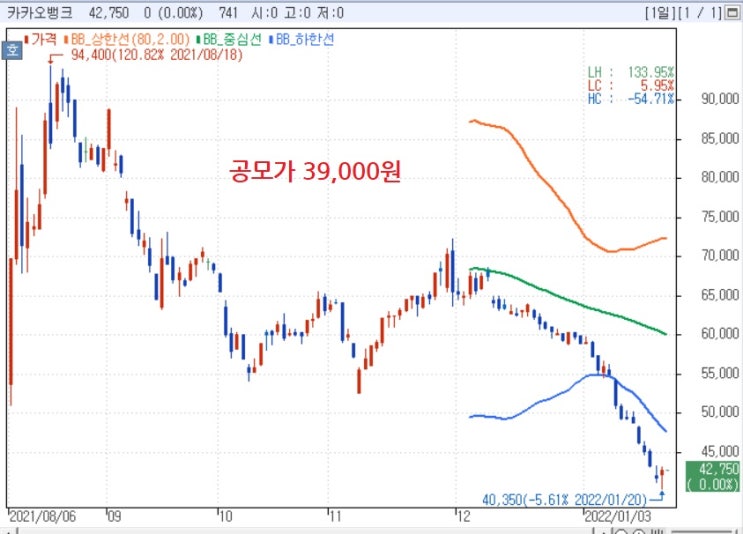The image size is (743, 534).
Task: Click the [1일] period indicator
Action: pos(660,13)
